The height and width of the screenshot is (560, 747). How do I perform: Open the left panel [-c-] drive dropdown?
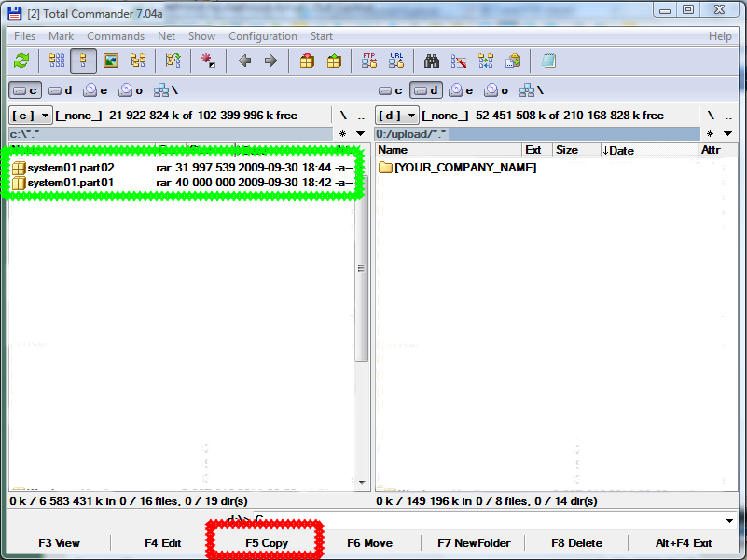pyautogui.click(x=30, y=116)
